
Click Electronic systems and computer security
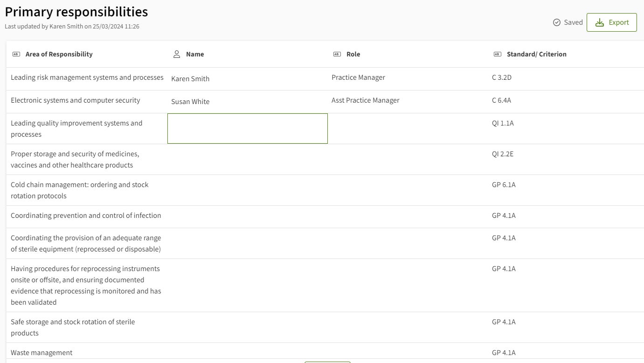75,100
